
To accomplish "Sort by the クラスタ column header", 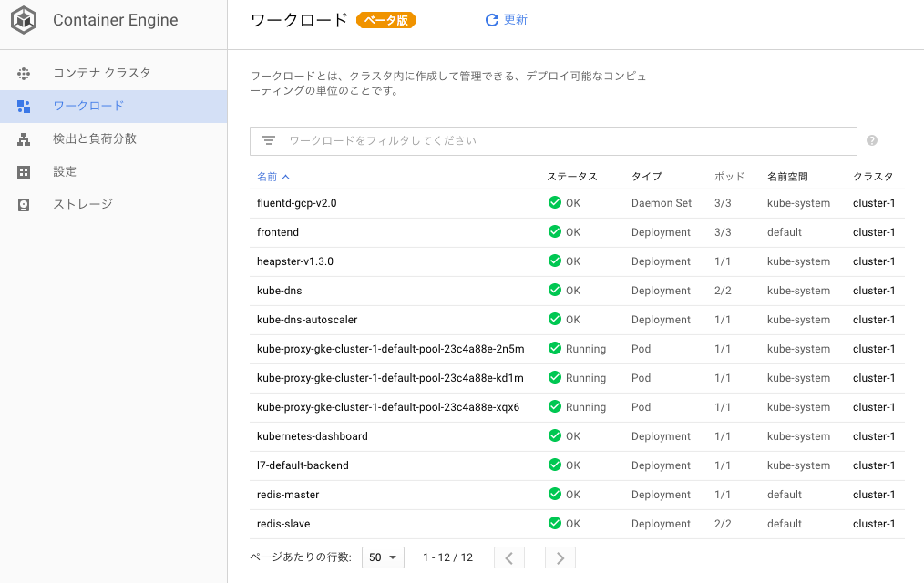I will (873, 177).
